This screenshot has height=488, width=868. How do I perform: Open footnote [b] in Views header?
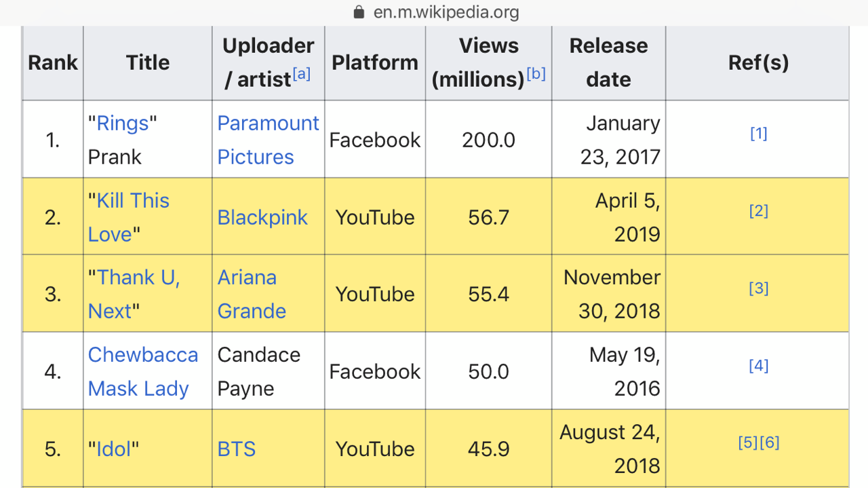click(536, 73)
